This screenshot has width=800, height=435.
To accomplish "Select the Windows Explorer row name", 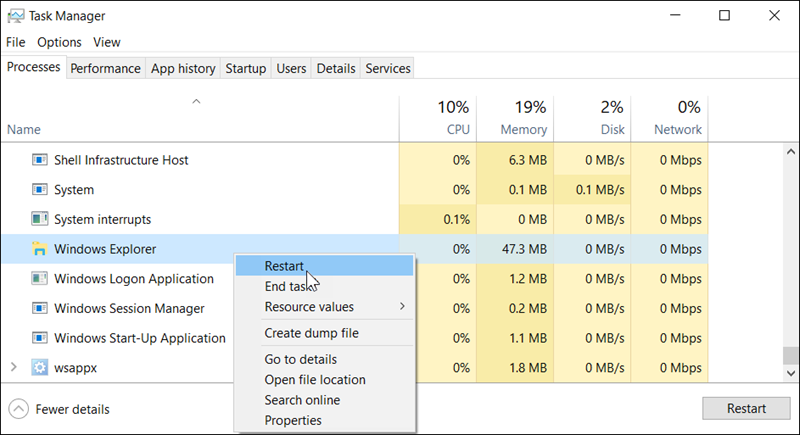I will [x=105, y=249].
